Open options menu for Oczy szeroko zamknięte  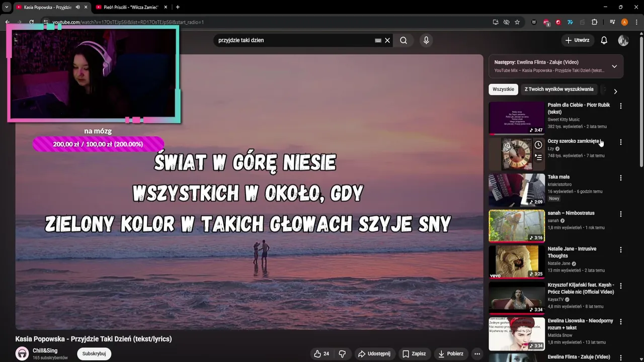tap(620, 142)
